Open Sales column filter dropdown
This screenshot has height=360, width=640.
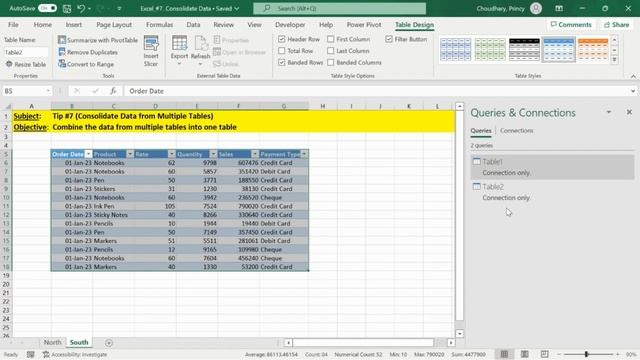tap(255, 154)
